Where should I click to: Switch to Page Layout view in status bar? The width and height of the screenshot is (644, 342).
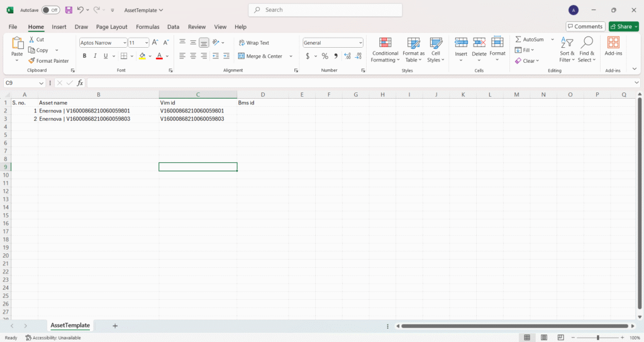(544, 338)
